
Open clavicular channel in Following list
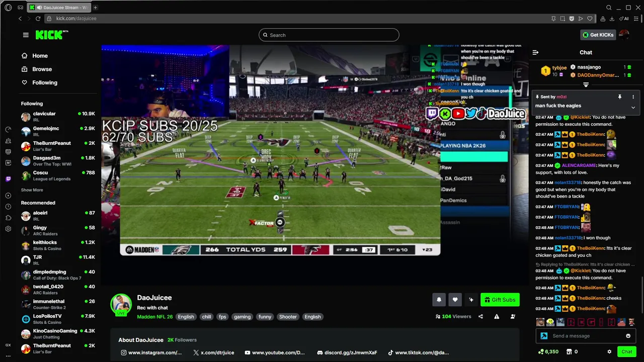coord(58,117)
